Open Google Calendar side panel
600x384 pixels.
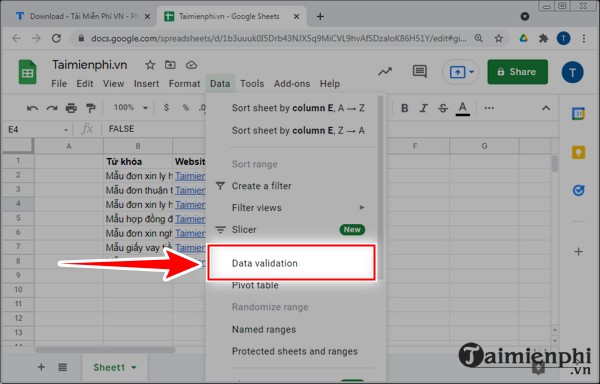[578, 114]
